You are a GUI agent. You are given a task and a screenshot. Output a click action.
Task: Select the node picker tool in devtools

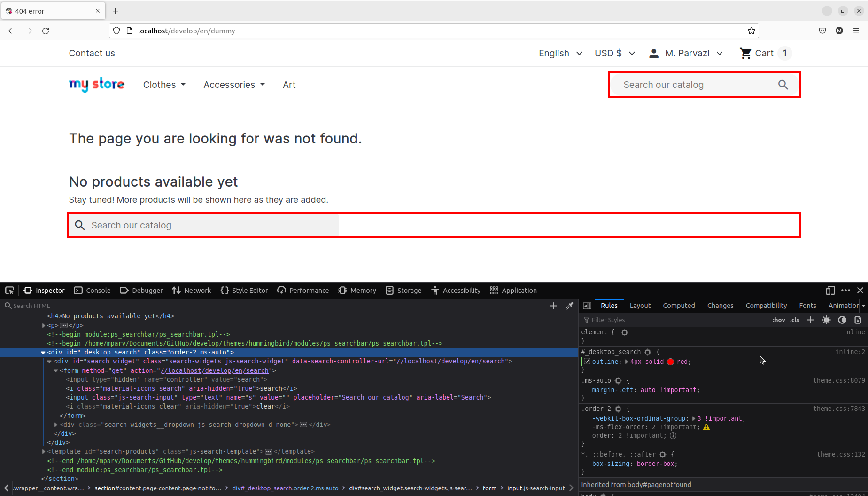tap(9, 290)
